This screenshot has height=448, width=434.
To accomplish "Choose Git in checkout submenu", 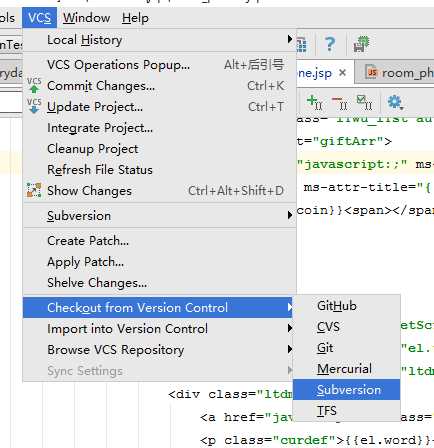I will [347, 348].
